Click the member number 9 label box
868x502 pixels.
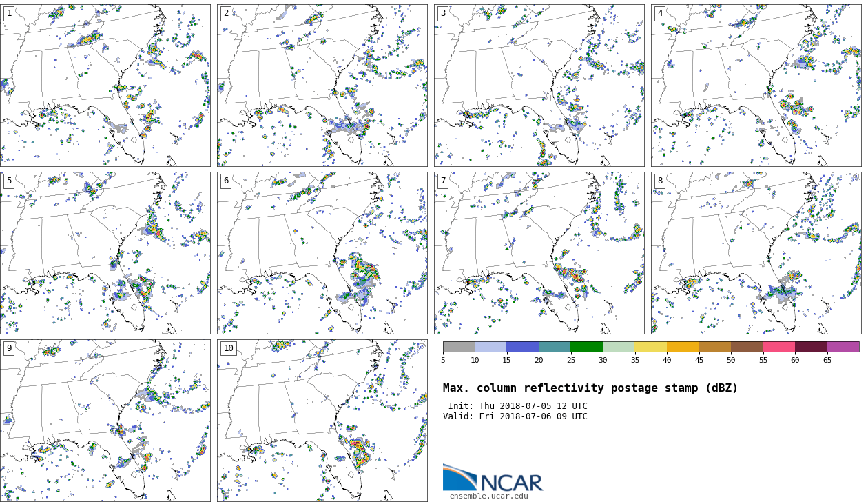[9, 348]
